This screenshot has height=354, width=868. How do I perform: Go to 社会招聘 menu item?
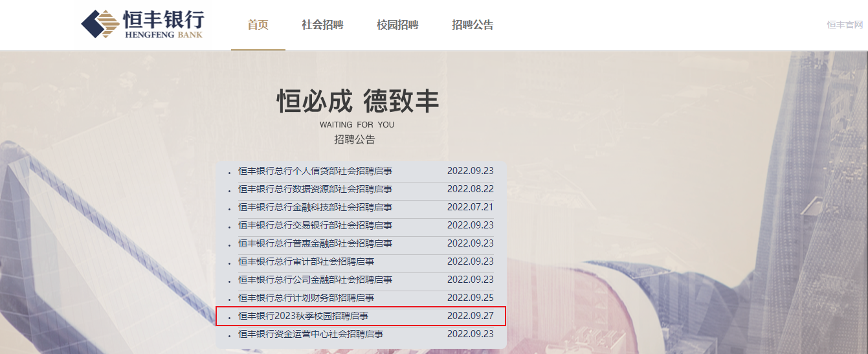point(322,25)
